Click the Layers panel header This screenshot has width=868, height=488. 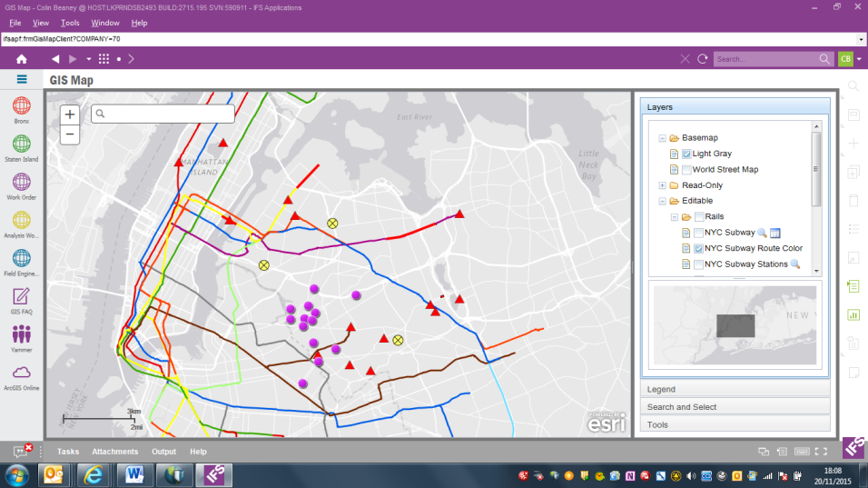tap(735, 107)
